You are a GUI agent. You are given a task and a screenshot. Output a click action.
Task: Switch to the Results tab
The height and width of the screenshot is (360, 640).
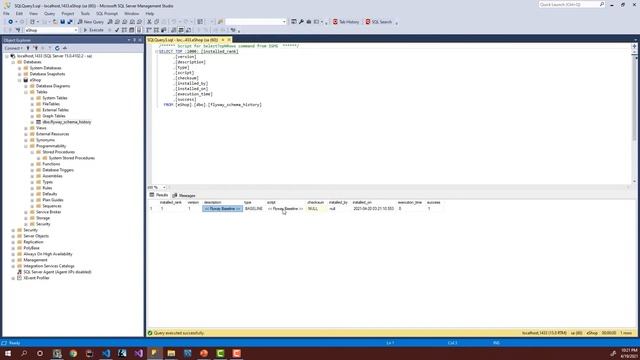(159, 195)
